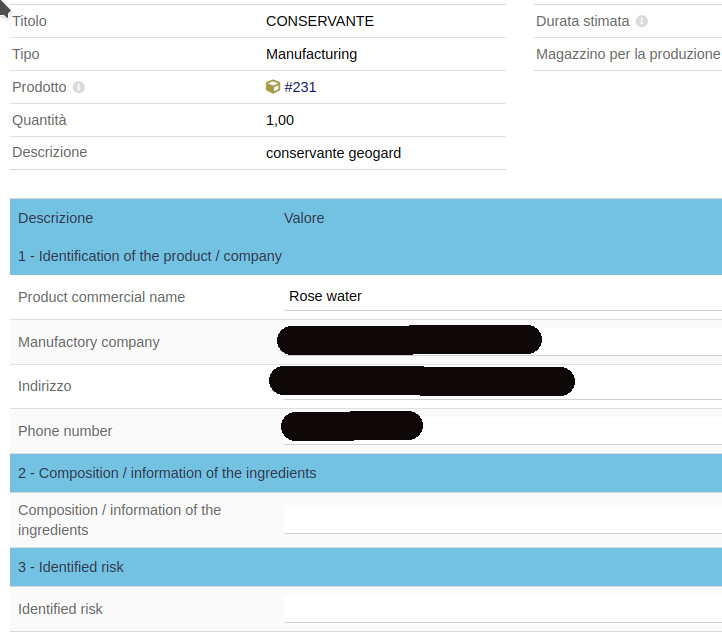The width and height of the screenshot is (722, 636).
Task: Click the '3 - Identified risk' section header
Action: click(71, 567)
